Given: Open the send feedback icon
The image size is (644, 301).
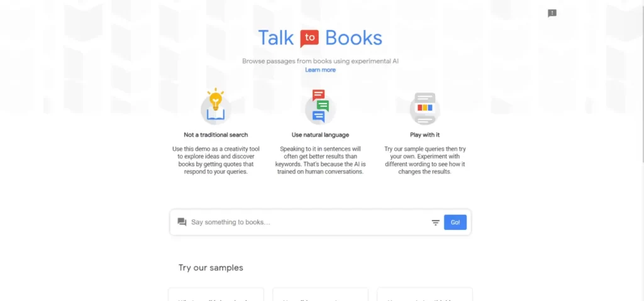Looking at the screenshot, I should pyautogui.click(x=552, y=13).
